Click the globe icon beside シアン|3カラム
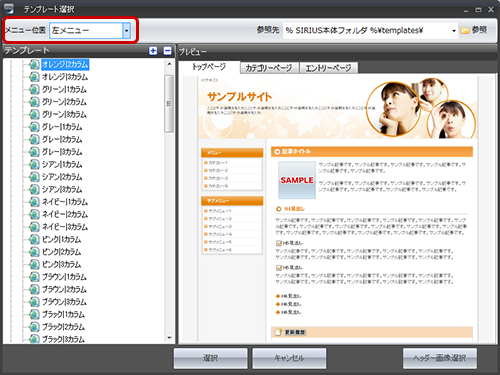The width and height of the screenshot is (500, 375). (34, 189)
